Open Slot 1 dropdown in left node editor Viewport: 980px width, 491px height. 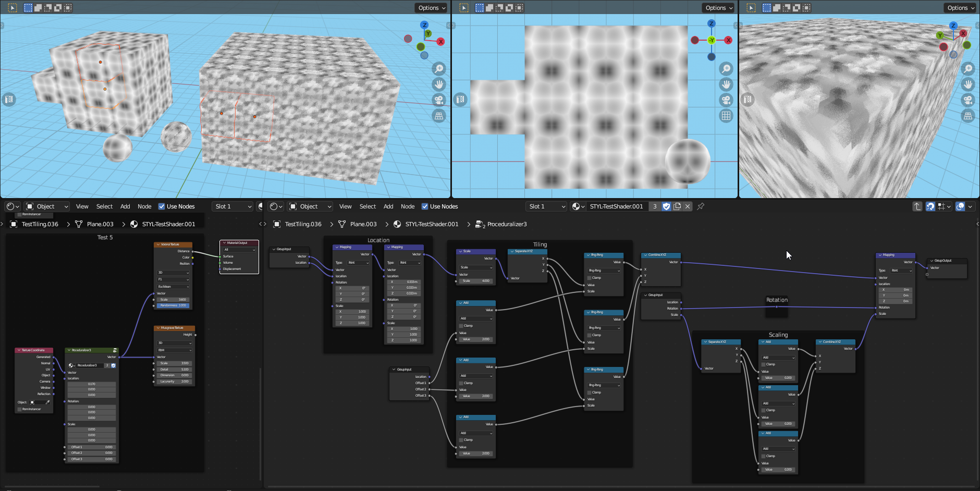point(233,206)
